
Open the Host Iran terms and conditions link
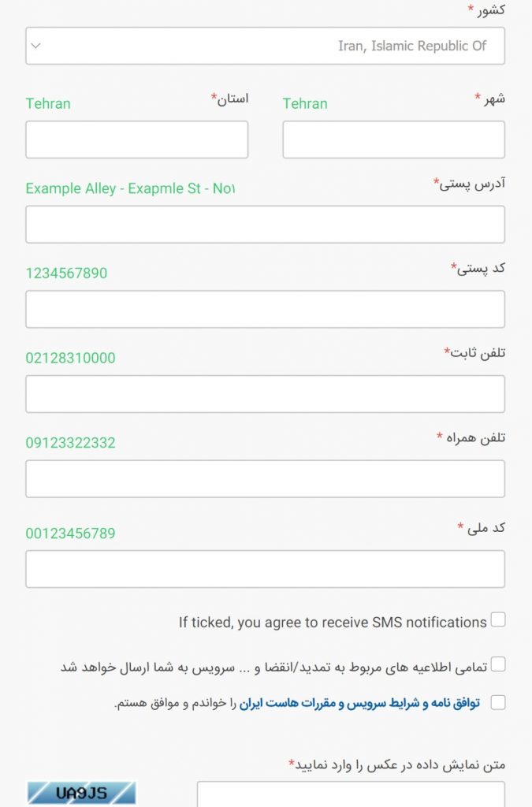click(x=359, y=703)
